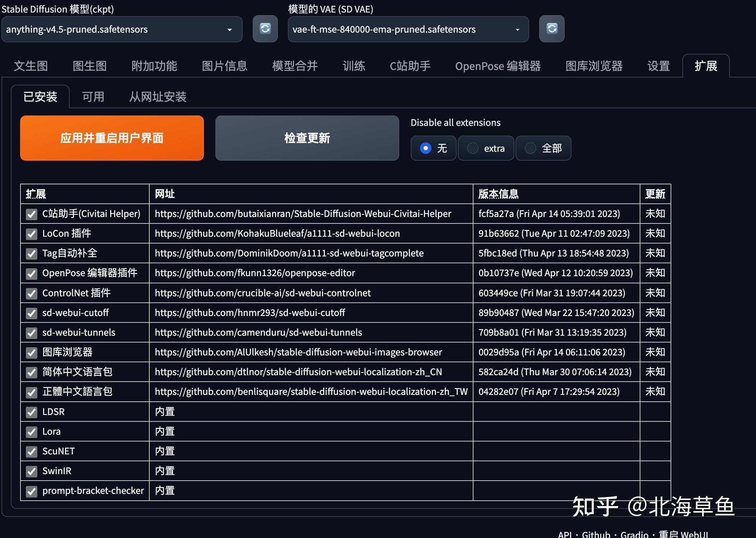Open the OpenPose 编辑器 tab
Image resolution: width=756 pixels, height=538 pixels.
pyautogui.click(x=498, y=66)
